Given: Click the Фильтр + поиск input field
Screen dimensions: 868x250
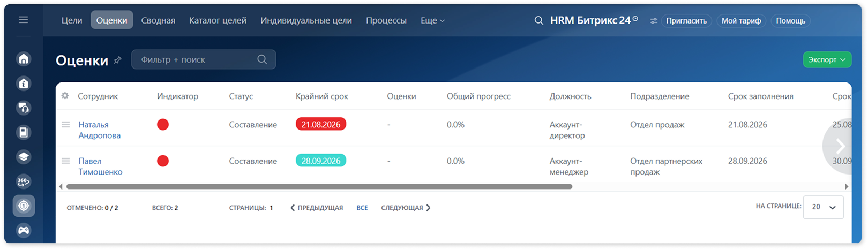Looking at the screenshot, I should 204,59.
